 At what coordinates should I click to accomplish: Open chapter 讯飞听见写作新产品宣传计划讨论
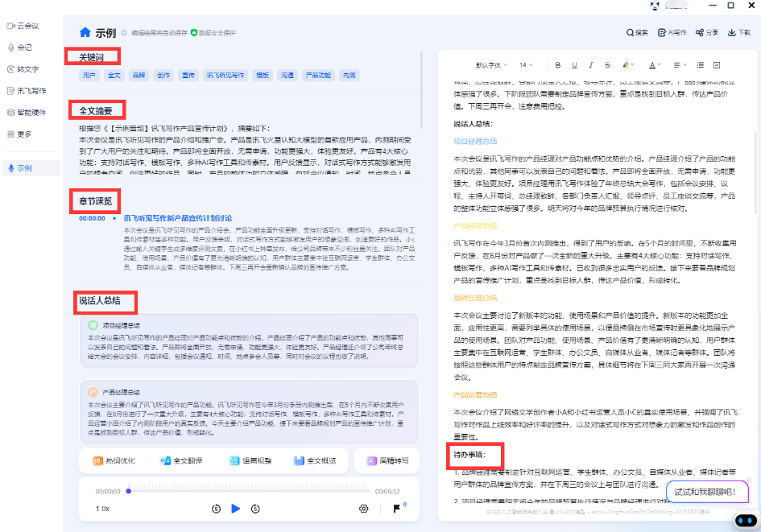click(178, 218)
